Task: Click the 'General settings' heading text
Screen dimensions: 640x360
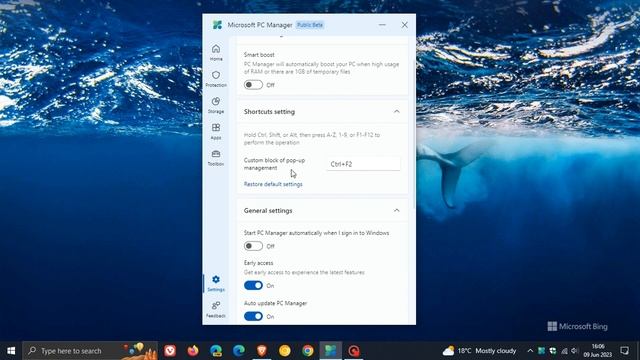Action: click(268, 211)
